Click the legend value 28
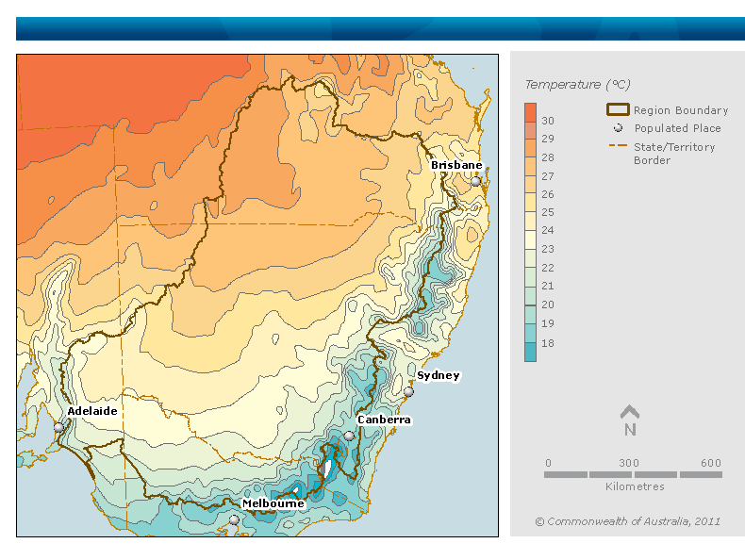745x560 pixels. (548, 157)
